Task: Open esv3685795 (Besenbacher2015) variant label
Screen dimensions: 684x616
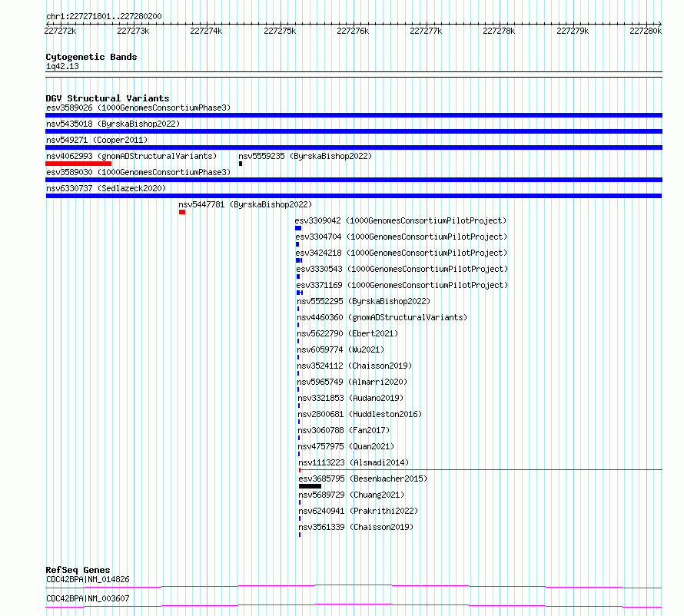Action: point(363,479)
